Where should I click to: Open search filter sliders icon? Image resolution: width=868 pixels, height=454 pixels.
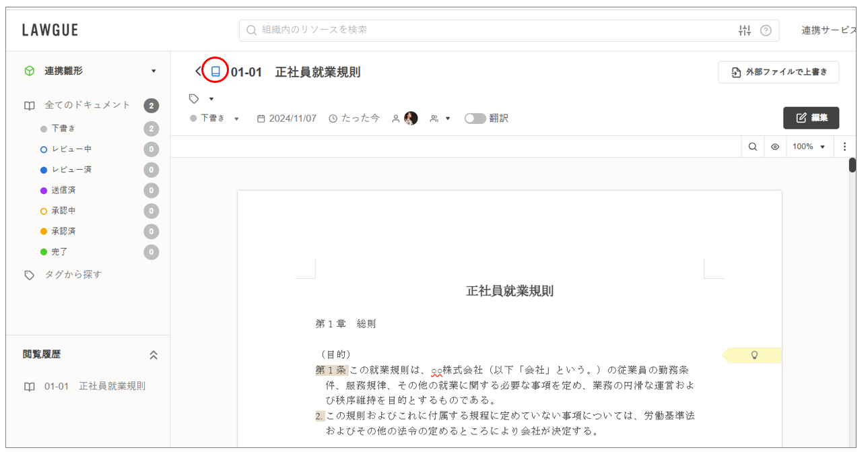pos(744,30)
